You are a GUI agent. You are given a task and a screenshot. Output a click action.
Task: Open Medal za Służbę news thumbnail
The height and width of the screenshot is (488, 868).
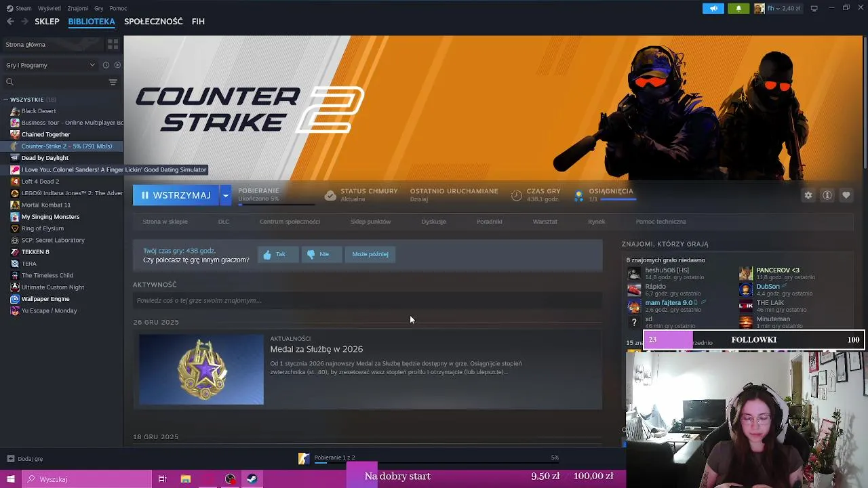pos(201,369)
